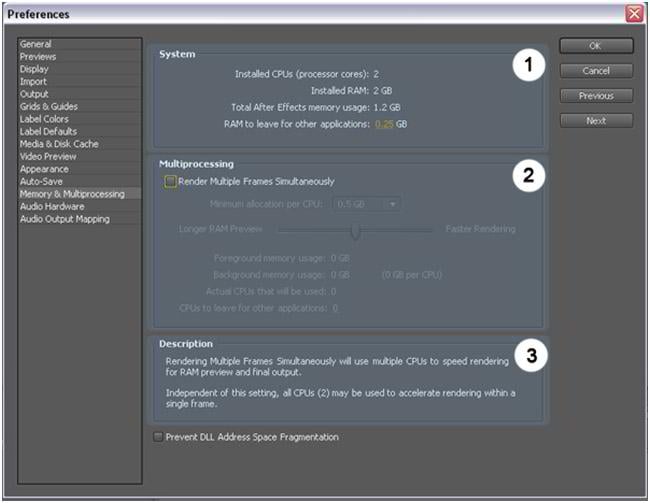Select Audio Output Mapping category
The width and height of the screenshot is (650, 503).
[64, 218]
